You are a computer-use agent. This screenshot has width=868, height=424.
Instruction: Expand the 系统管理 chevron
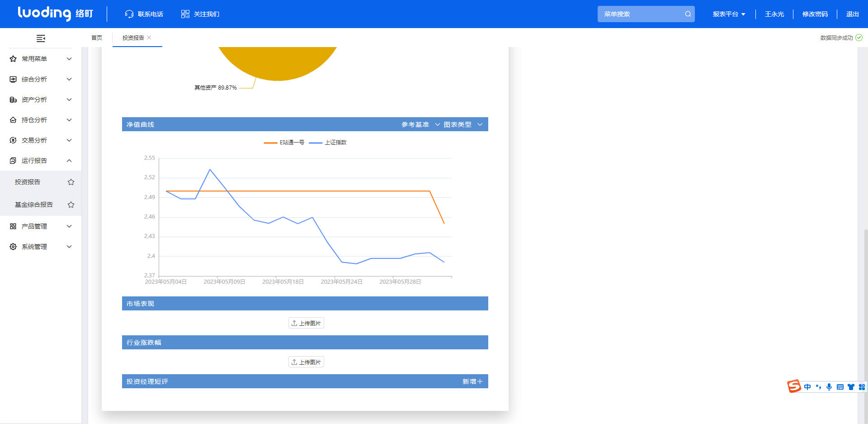[69, 247]
